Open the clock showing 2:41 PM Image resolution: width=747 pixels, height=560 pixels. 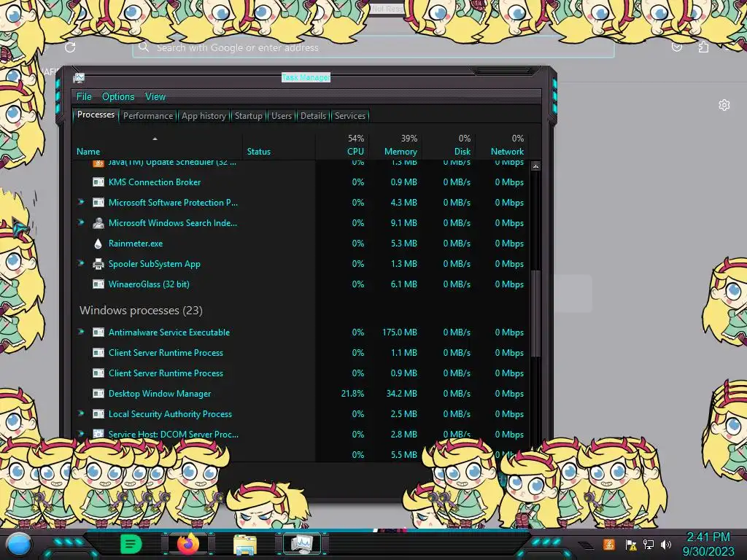(708, 544)
